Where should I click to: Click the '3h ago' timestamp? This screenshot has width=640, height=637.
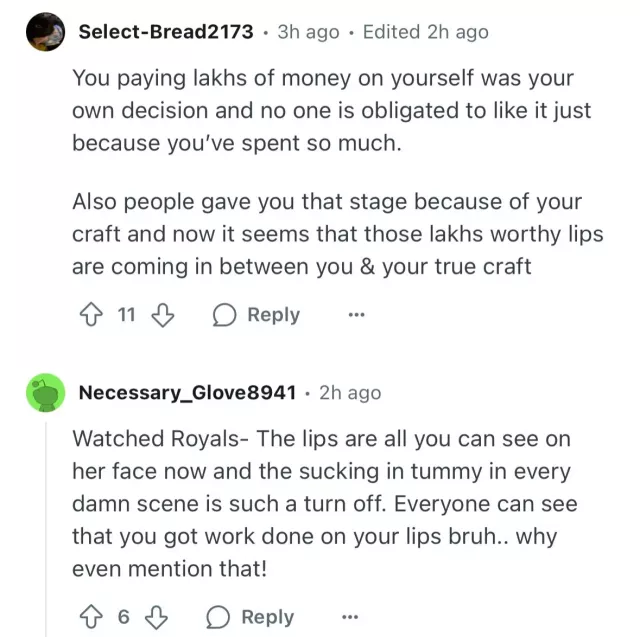(x=308, y=32)
